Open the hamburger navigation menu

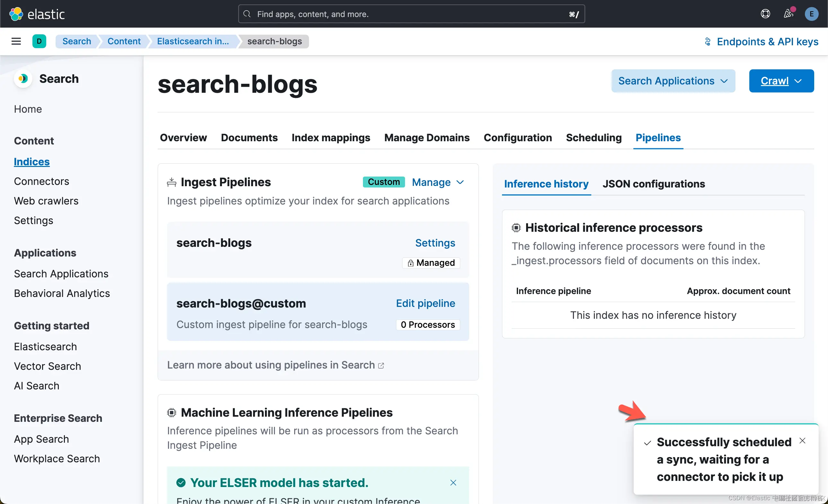tap(16, 41)
